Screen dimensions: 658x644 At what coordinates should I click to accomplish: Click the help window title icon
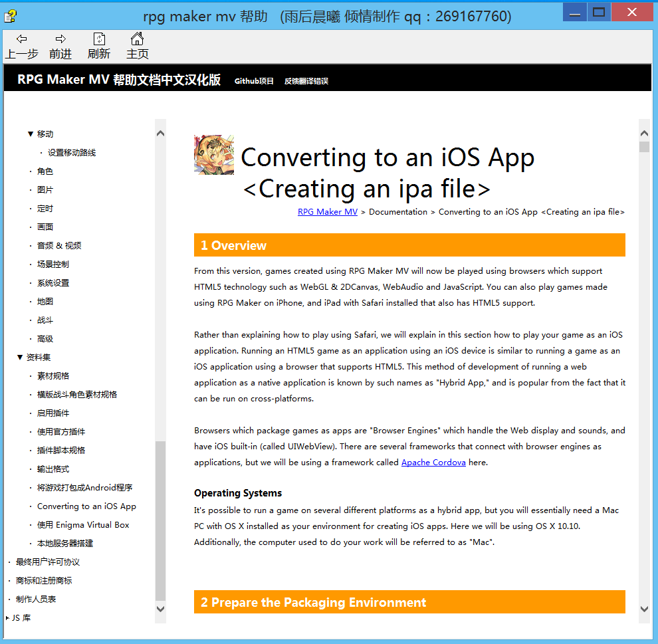(x=11, y=16)
